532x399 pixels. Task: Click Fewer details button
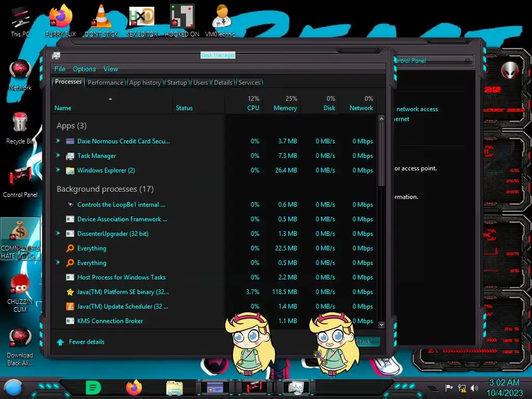click(81, 342)
